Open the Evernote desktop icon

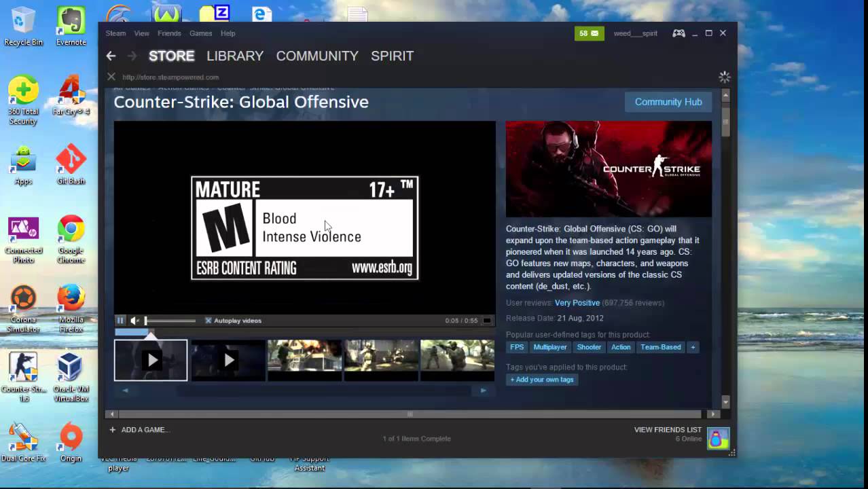tap(71, 27)
